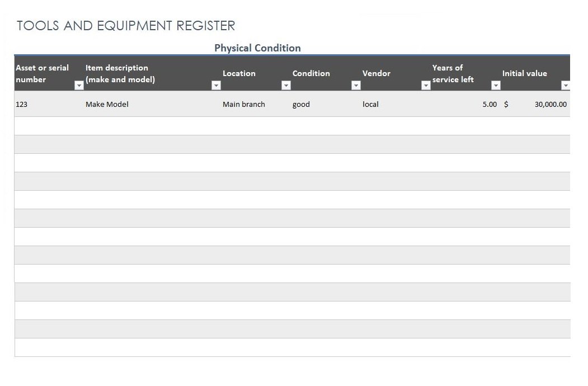
Task: Click the Condition column filter icon
Action: [x=356, y=85]
